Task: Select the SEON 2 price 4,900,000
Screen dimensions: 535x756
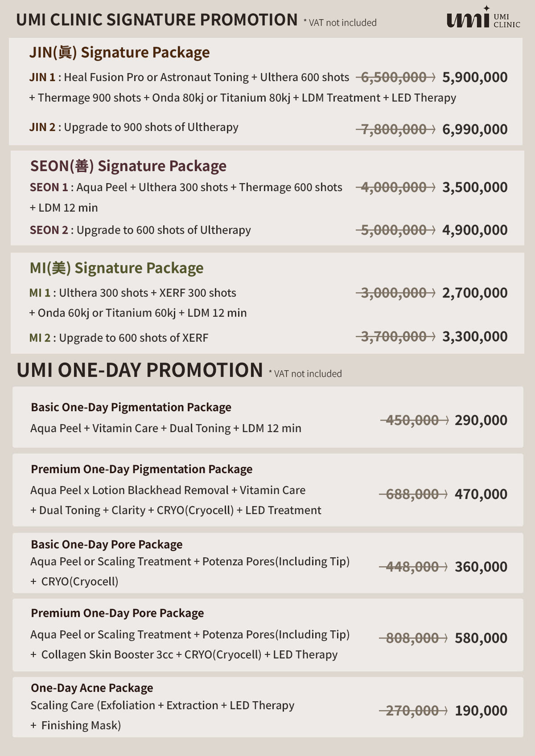Action: pos(475,230)
